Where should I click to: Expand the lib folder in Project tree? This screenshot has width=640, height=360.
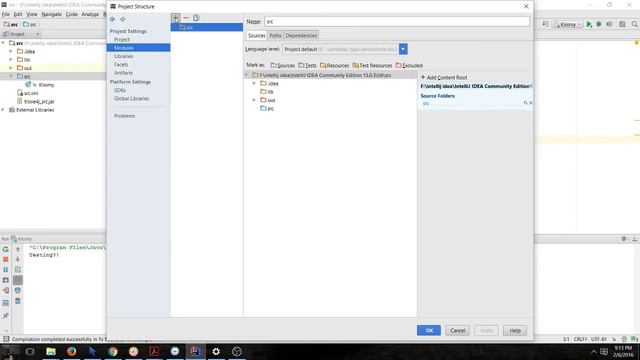11,60
